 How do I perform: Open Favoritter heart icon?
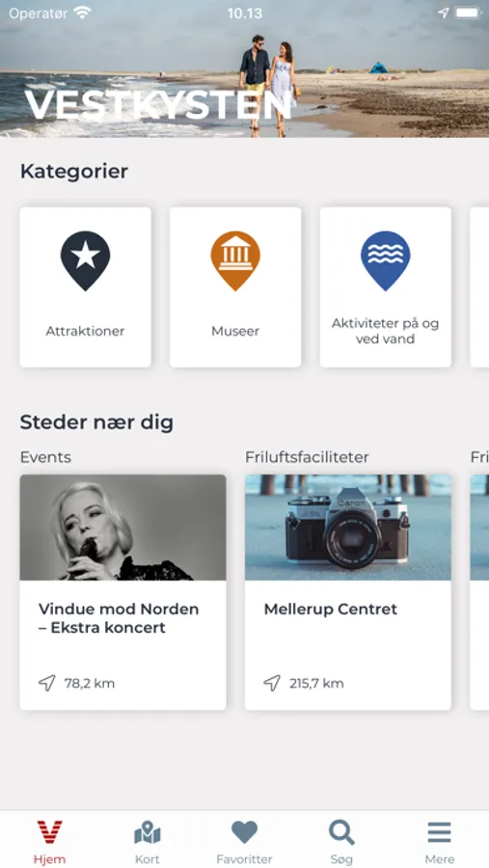pos(244,832)
